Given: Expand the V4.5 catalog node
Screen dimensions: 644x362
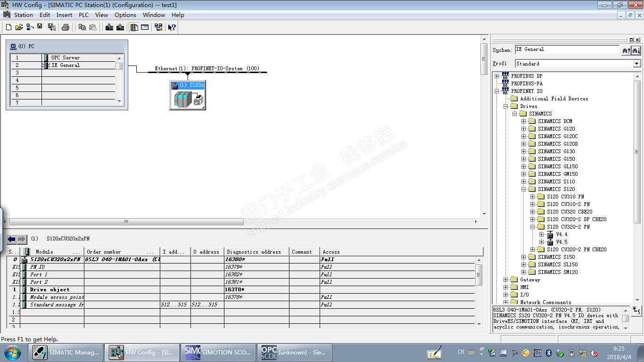Looking at the screenshot, I should [x=541, y=242].
